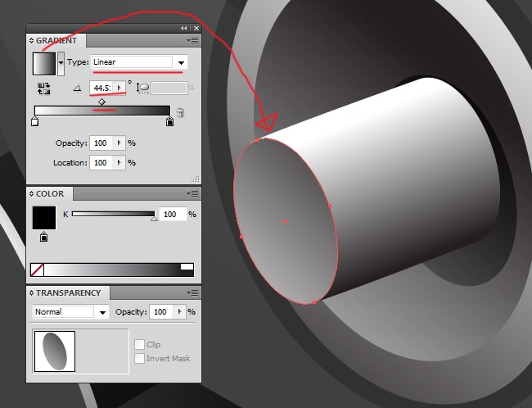
Task: Click the gradient slider bar
Action: (x=102, y=111)
